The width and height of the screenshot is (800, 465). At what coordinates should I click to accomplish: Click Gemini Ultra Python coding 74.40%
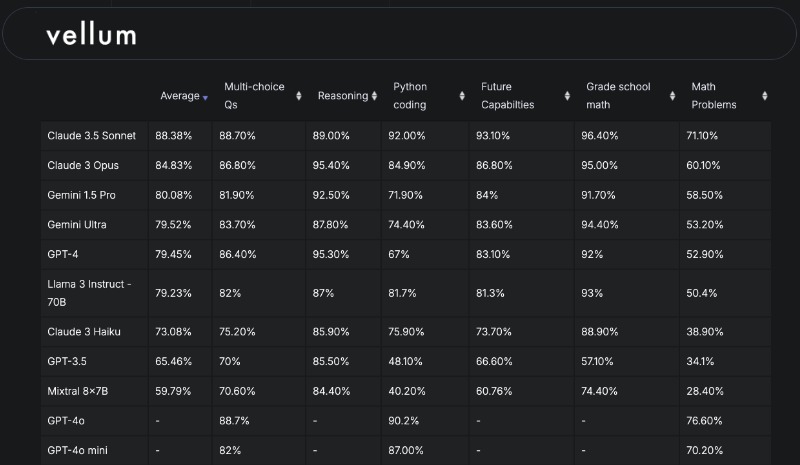point(406,225)
